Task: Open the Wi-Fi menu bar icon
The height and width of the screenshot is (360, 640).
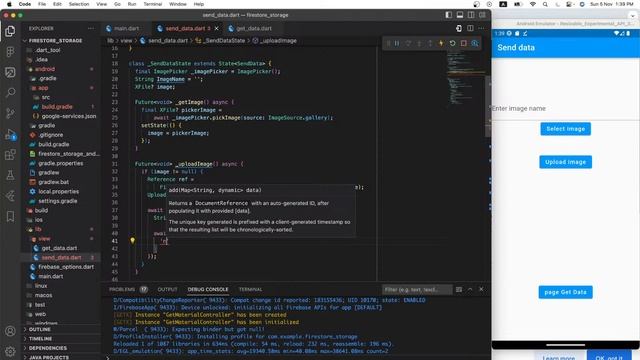Action: 533,4
